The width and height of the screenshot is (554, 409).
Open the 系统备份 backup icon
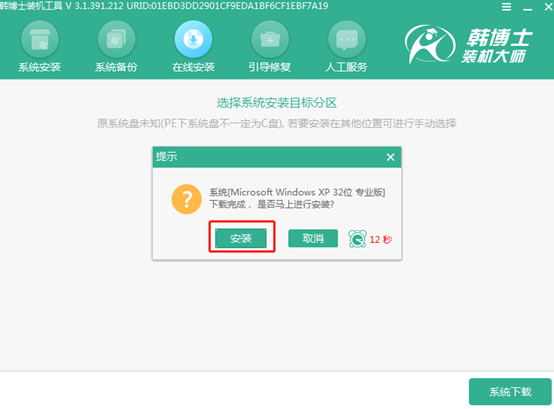pyautogui.click(x=117, y=39)
